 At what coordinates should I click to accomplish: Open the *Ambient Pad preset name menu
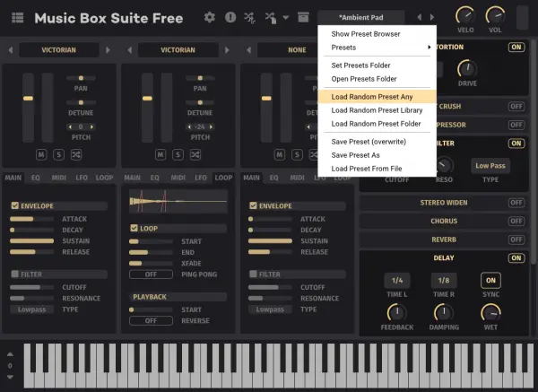point(361,17)
